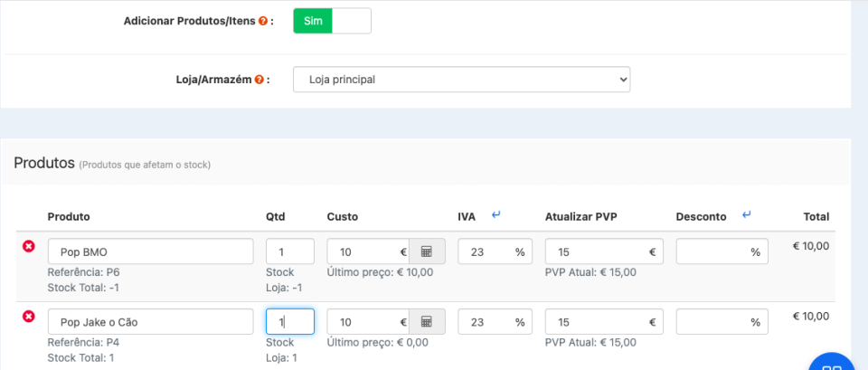Click the help icon next to Loja/Armazém
868x370 pixels.
tap(259, 80)
